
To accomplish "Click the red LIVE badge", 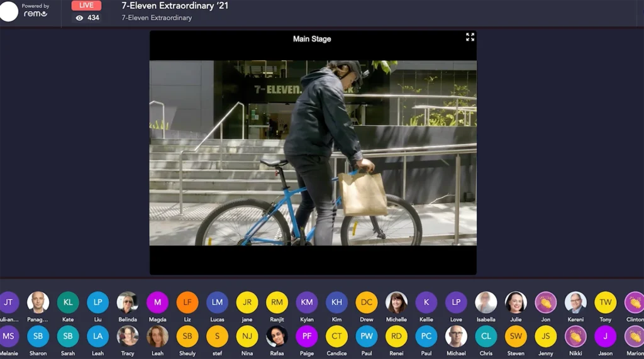I will coord(86,5).
